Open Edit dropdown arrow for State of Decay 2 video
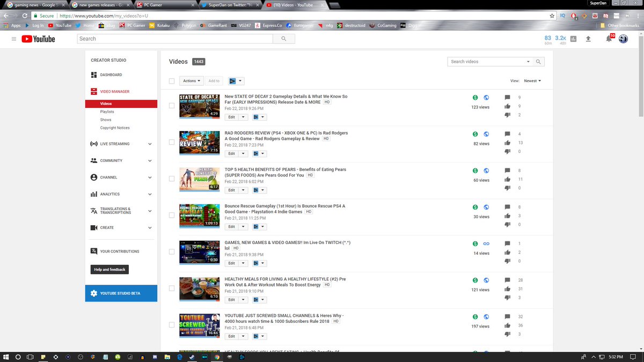644x362 pixels. point(243,117)
